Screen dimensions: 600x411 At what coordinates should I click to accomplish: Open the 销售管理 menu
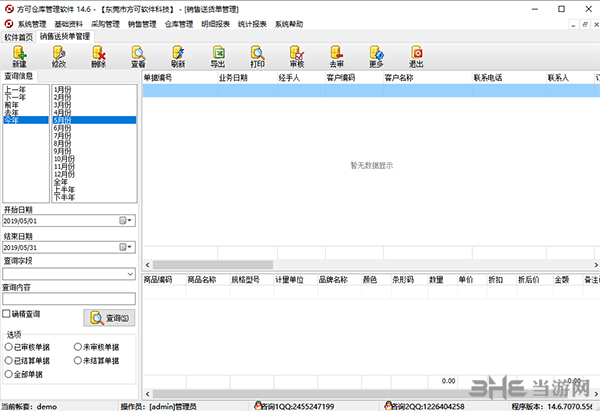[x=142, y=24]
